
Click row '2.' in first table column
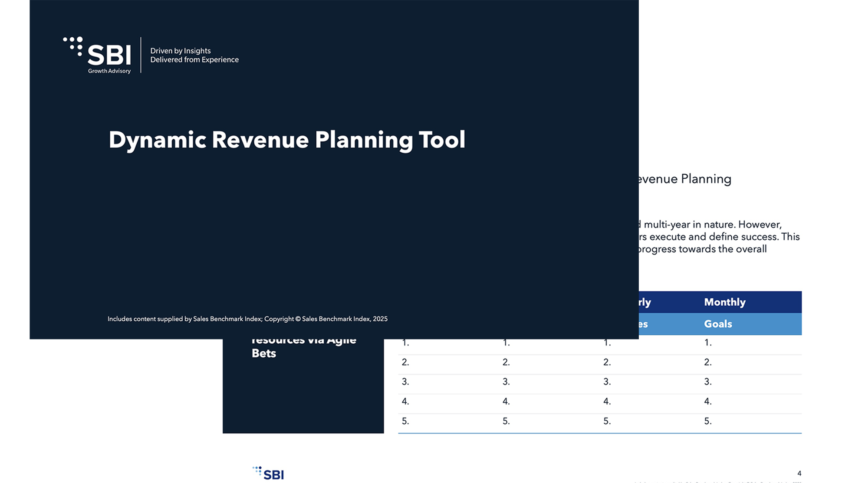pos(405,362)
